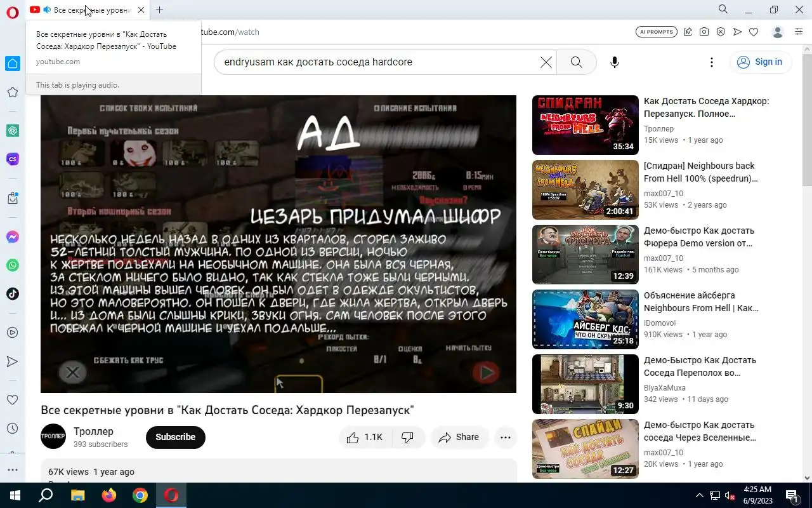Open ChatGPT from the Opera sidebar
The height and width of the screenshot is (508, 812).
tap(12, 130)
